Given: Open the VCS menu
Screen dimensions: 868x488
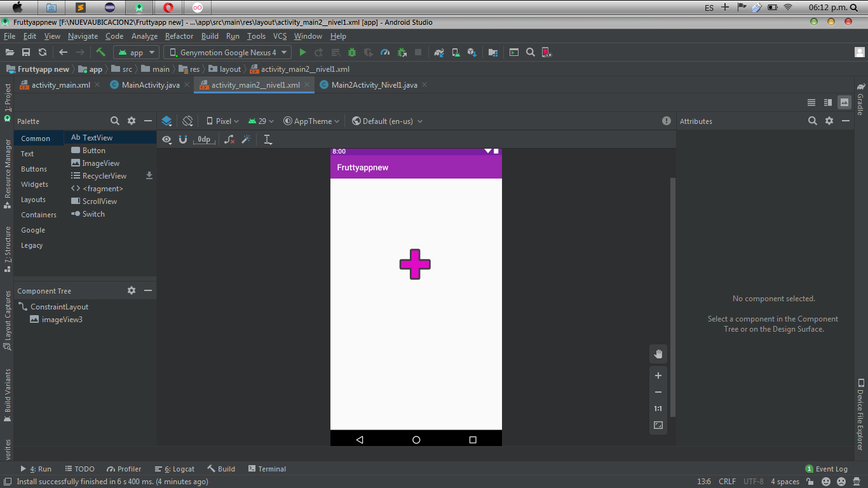Looking at the screenshot, I should coord(280,36).
